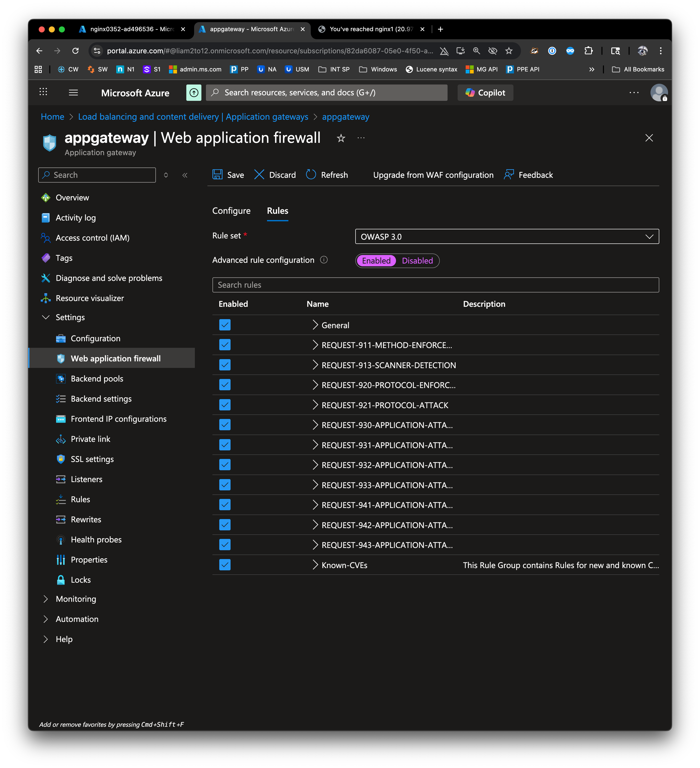
Task: Click info icon beside Advanced rule configuration
Action: [324, 260]
